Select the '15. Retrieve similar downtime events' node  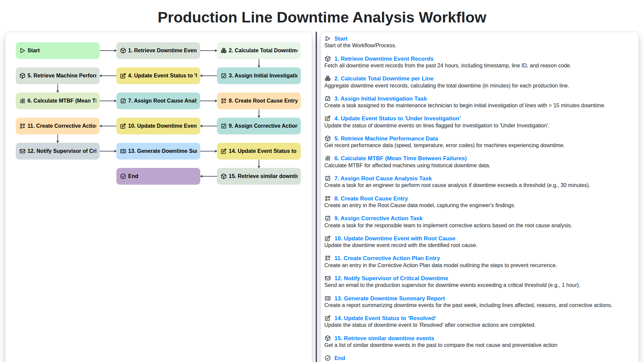click(259, 176)
